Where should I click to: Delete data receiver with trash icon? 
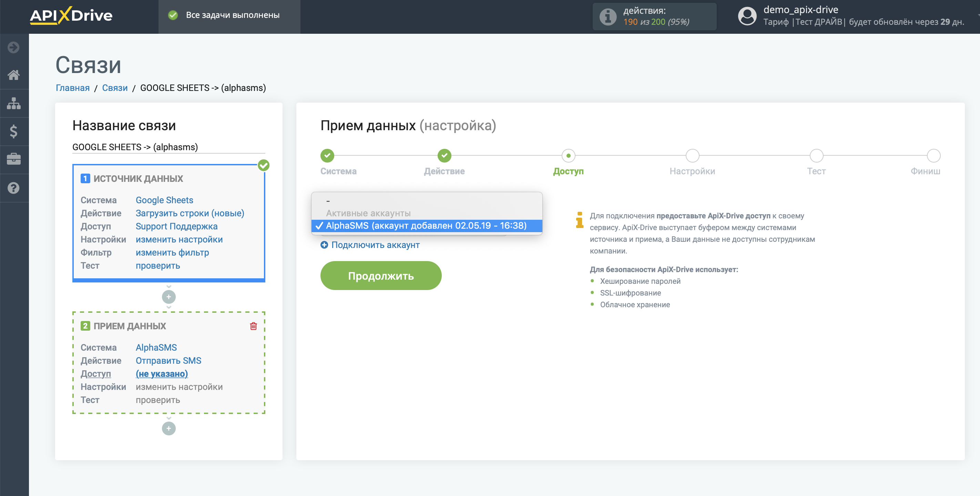(253, 326)
